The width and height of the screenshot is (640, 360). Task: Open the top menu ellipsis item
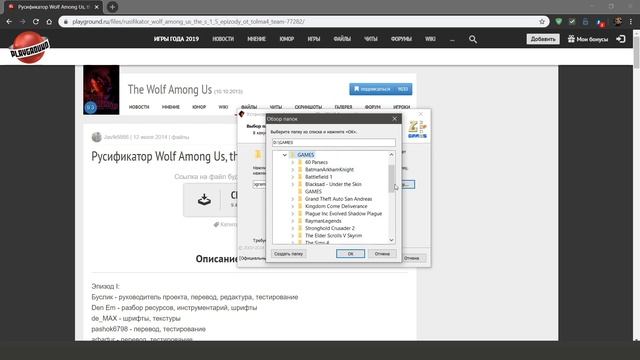[452, 39]
